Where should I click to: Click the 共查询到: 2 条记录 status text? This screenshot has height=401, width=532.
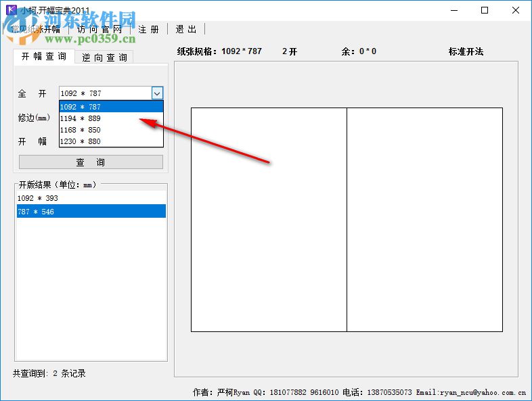tap(49, 373)
